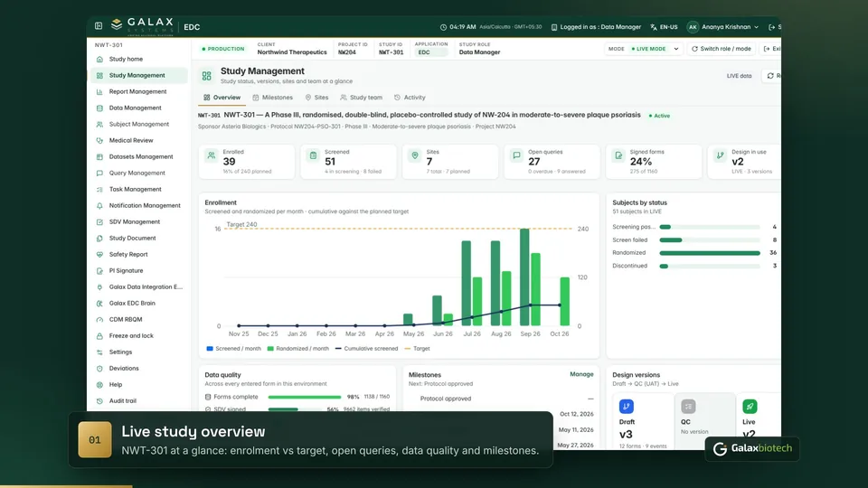Screen dimensions: 868x488
Task: Click the Galax Systems logo
Action: click(142, 25)
